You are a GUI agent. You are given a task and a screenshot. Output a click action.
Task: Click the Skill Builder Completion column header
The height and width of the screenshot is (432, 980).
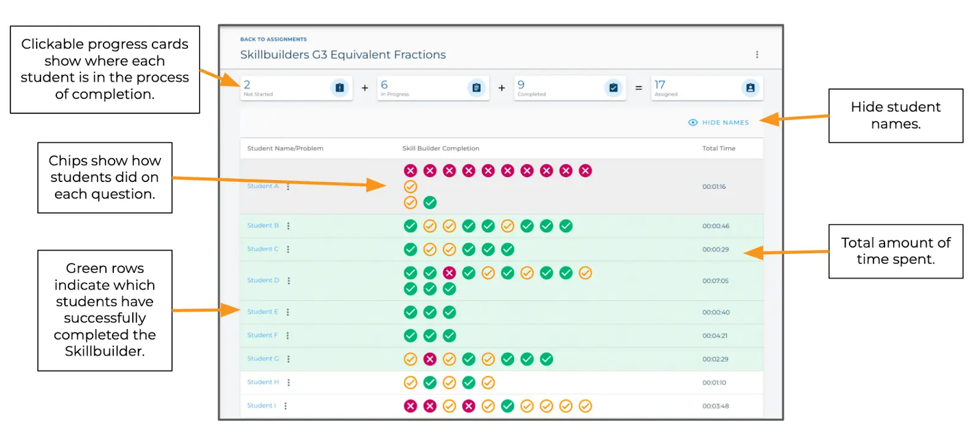(440, 148)
